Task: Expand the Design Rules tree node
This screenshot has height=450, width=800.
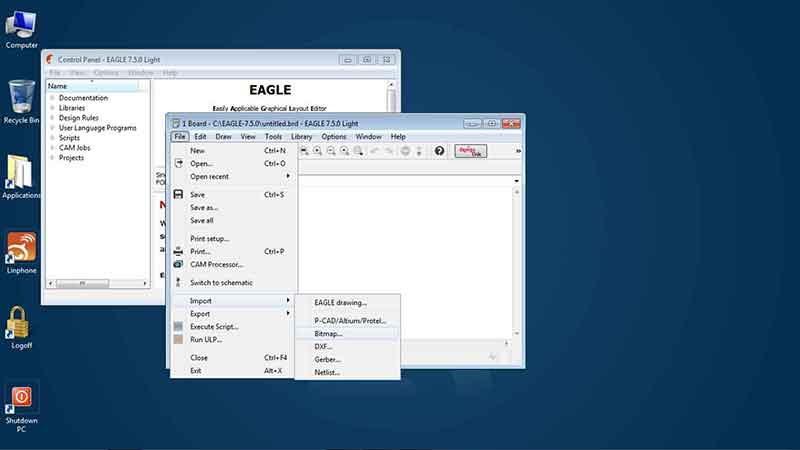Action: click(52, 118)
